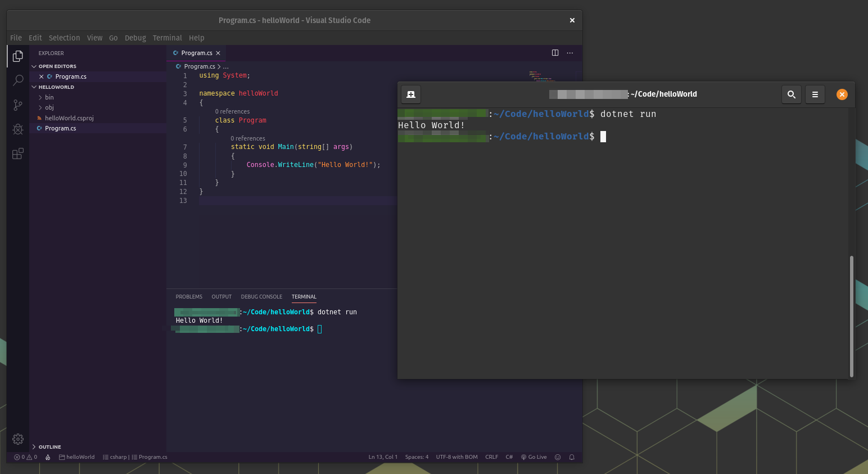Switch to the Problems panel tab

click(x=189, y=297)
